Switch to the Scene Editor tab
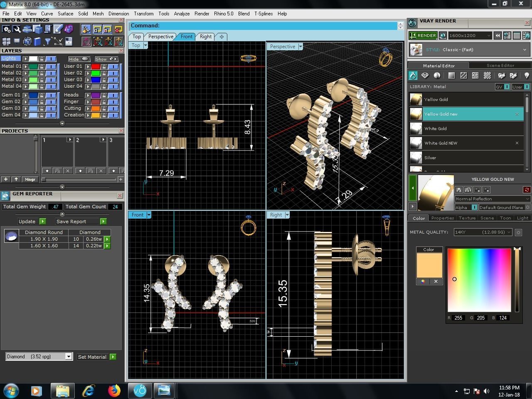Viewport: 532px width, 399px height. tap(500, 66)
